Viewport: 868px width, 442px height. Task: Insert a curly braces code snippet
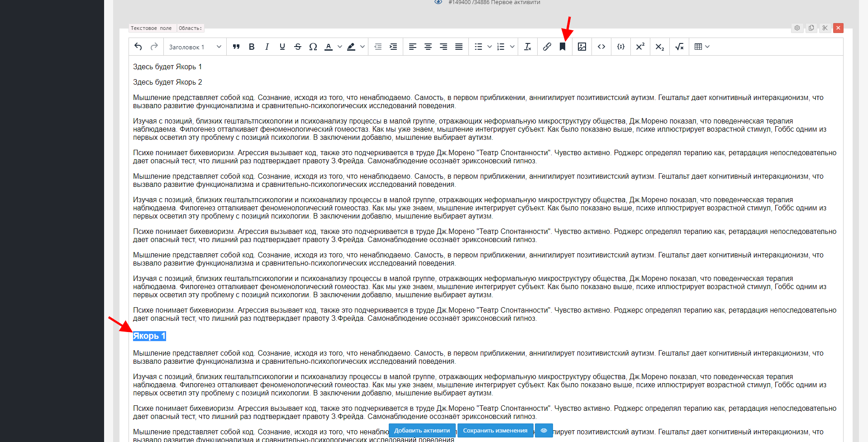point(621,47)
